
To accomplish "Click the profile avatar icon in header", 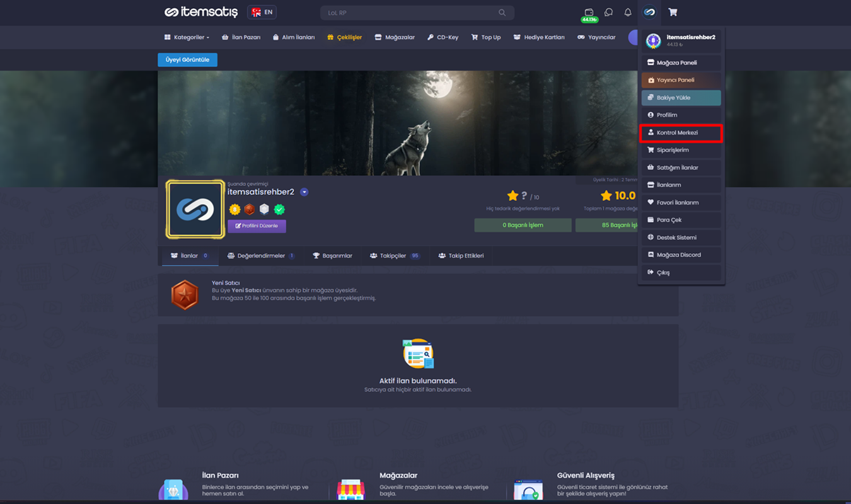I will click(x=649, y=12).
